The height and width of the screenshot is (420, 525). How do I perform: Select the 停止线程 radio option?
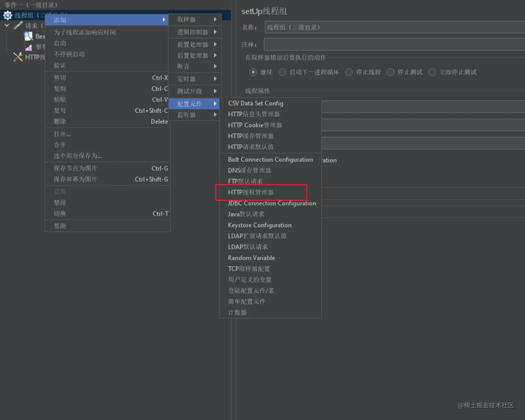click(x=349, y=72)
